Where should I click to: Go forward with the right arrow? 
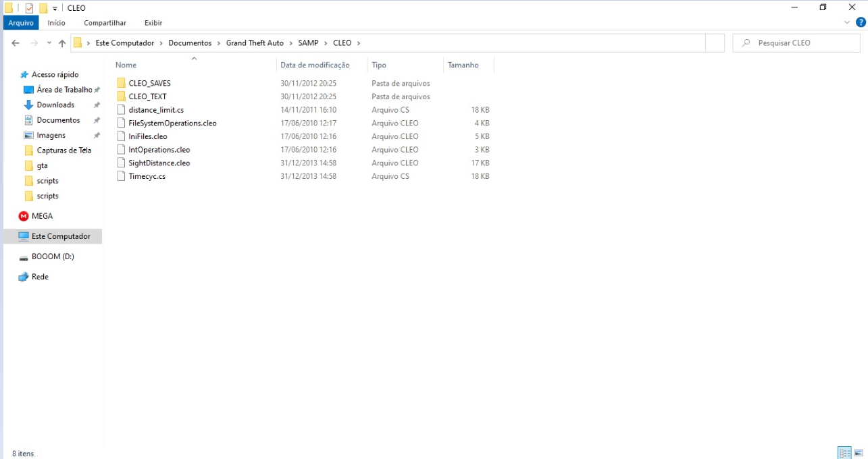click(34, 43)
